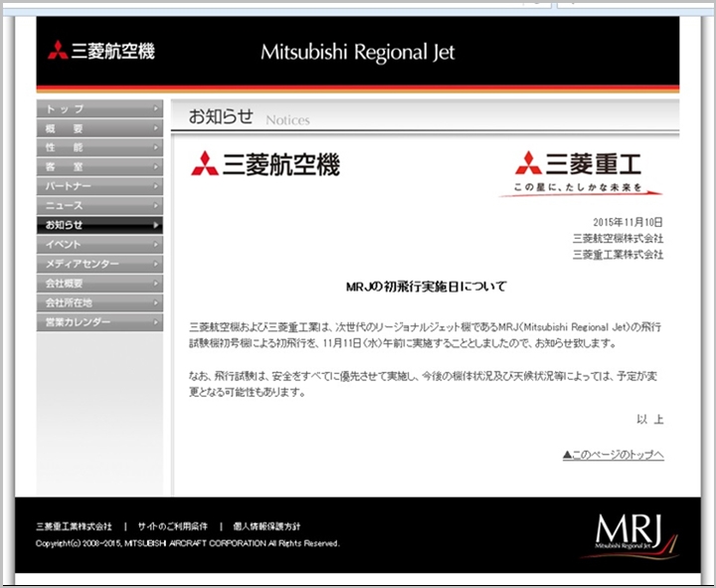716x588 pixels.
Task: Click the MRJ logo in footer
Action: coord(629,536)
